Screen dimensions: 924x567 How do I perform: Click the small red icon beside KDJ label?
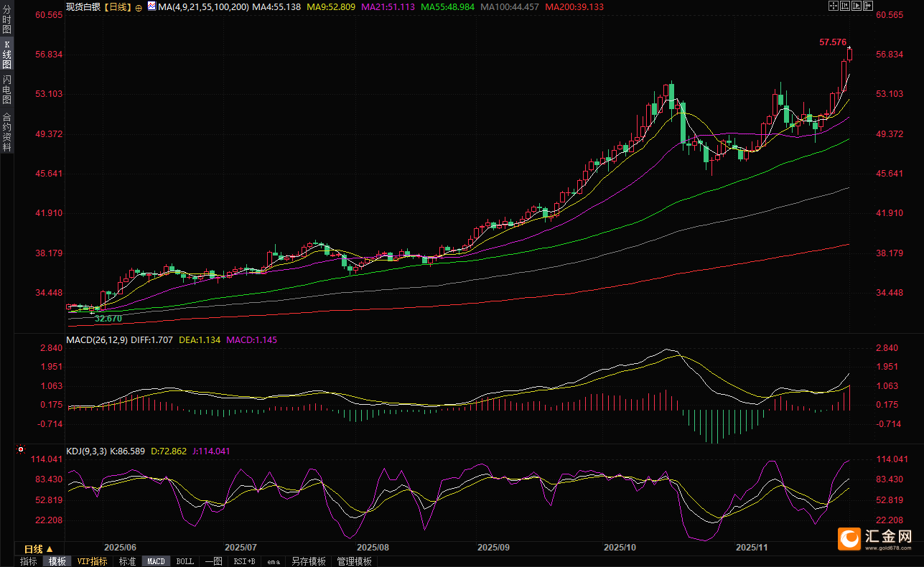(x=20, y=451)
